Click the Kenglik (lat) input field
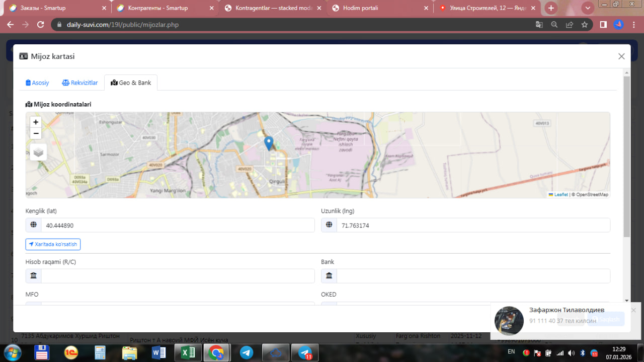The width and height of the screenshot is (644, 362). click(x=177, y=226)
